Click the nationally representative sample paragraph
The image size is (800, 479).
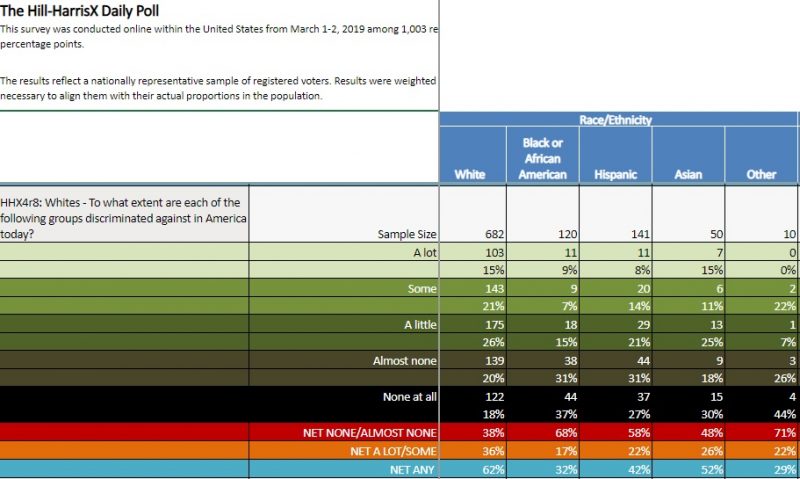point(218,88)
